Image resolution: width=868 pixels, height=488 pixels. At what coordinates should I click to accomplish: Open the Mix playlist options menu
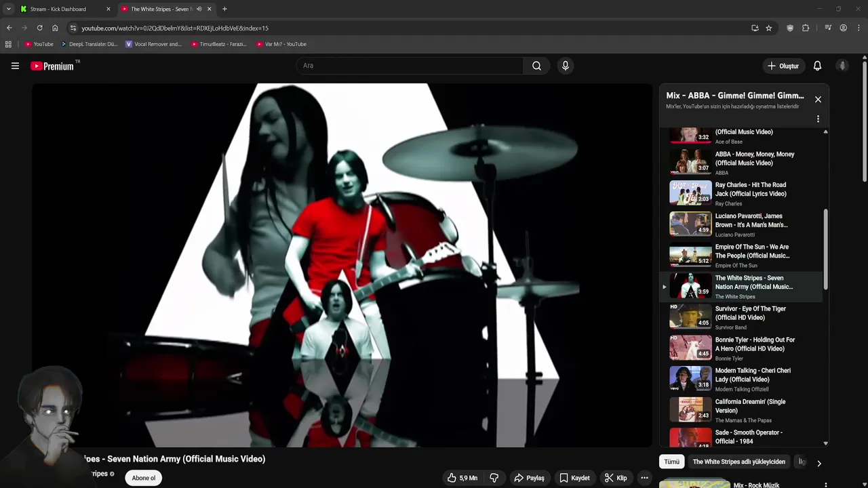[818, 119]
